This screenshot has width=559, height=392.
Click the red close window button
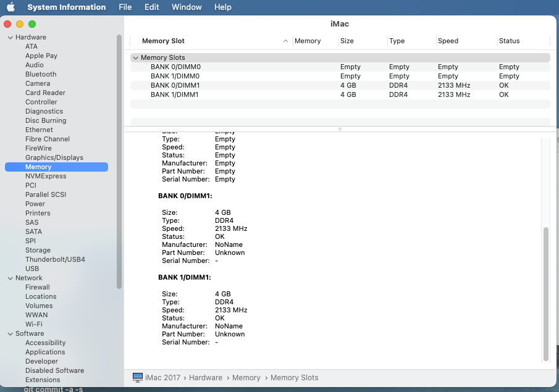(7, 24)
